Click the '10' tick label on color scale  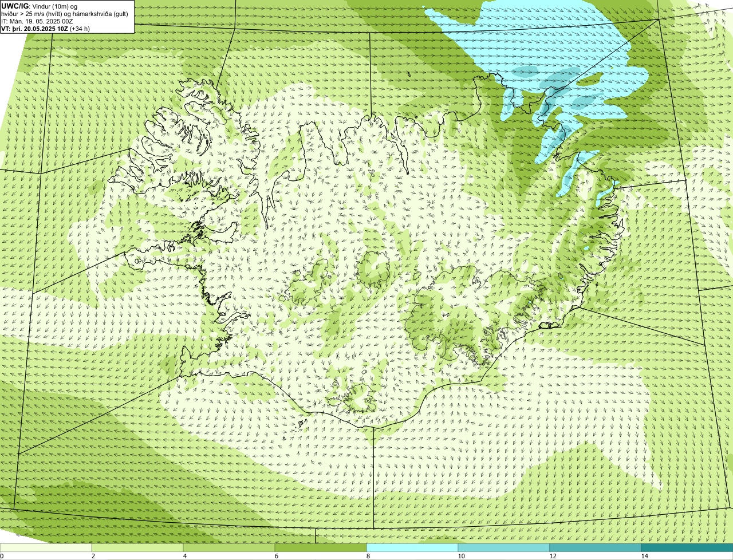461,556
